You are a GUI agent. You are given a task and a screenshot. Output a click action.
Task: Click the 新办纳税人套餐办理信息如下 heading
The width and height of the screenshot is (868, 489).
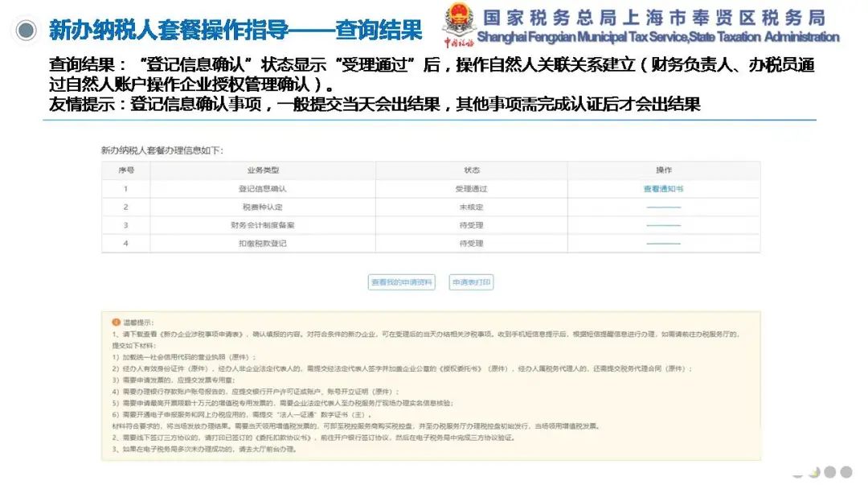coord(162,150)
